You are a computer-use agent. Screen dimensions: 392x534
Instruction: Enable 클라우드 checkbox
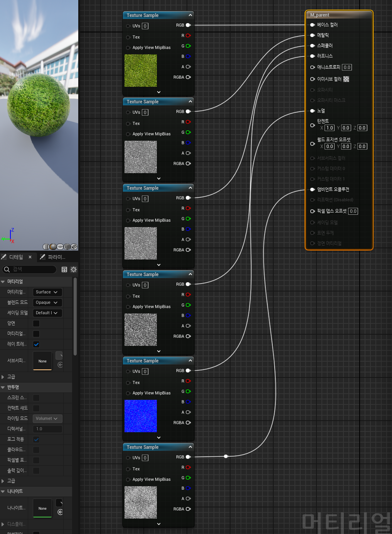36,450
